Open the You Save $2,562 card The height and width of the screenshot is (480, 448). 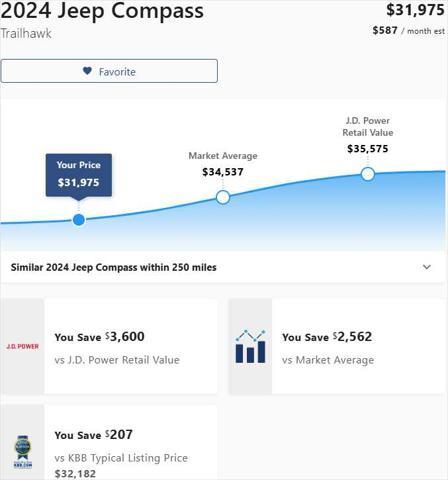[337, 346]
